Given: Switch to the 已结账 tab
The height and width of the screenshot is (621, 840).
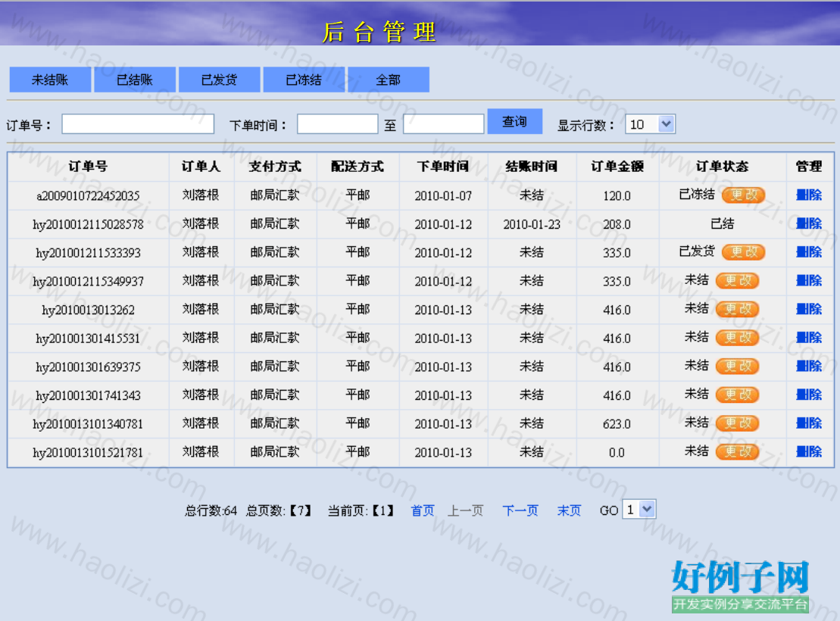Looking at the screenshot, I should tap(135, 80).
